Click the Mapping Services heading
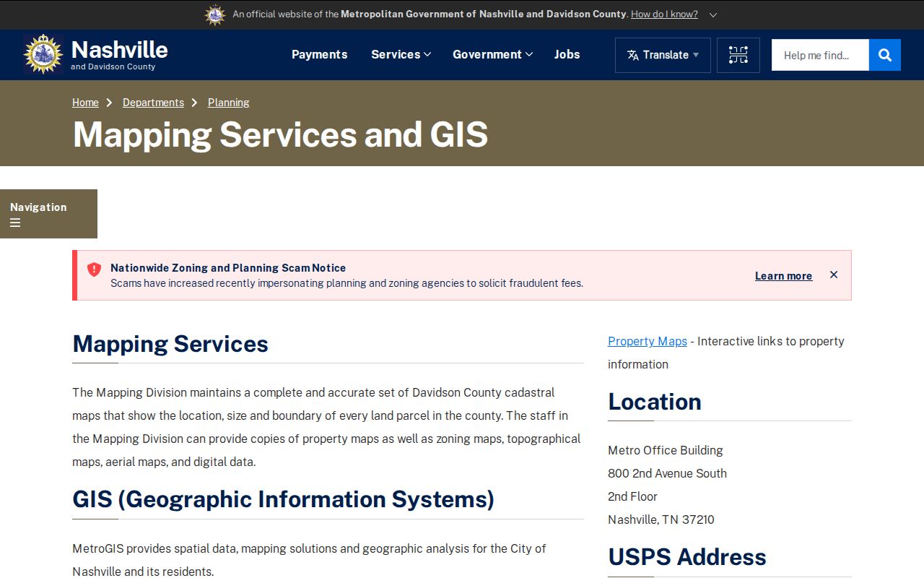 click(x=170, y=344)
